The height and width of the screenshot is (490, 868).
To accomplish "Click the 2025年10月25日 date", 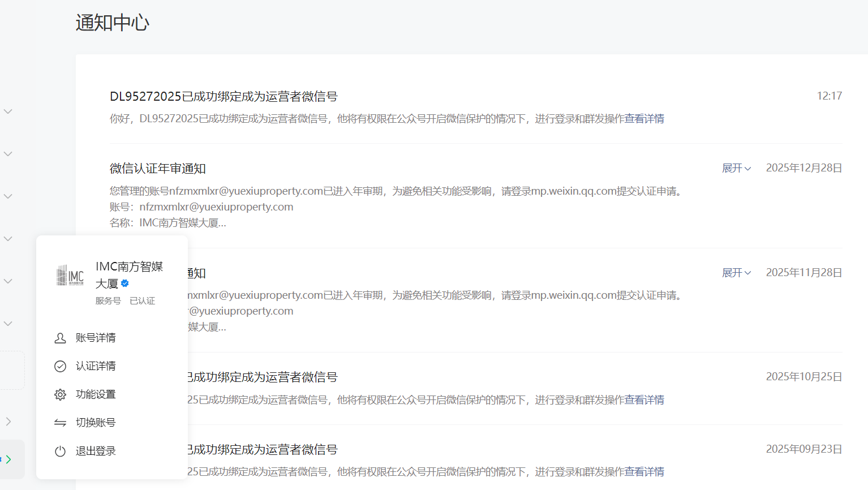I will 804,377.
